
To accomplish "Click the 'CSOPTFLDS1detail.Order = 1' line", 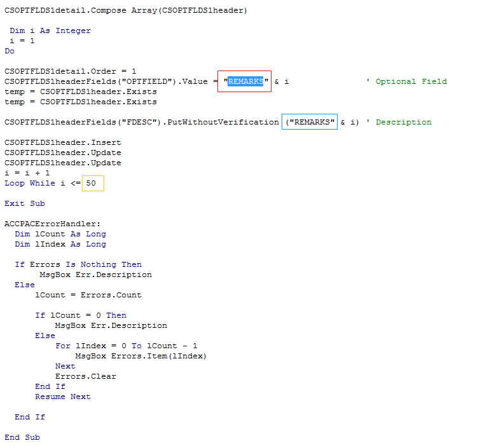I will [x=70, y=71].
